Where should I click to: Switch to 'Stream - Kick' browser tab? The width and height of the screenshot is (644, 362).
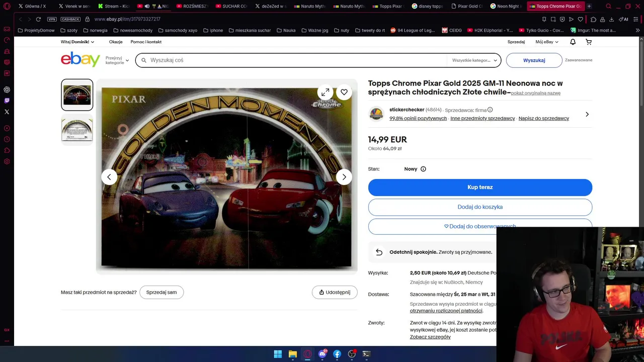[x=113, y=6]
